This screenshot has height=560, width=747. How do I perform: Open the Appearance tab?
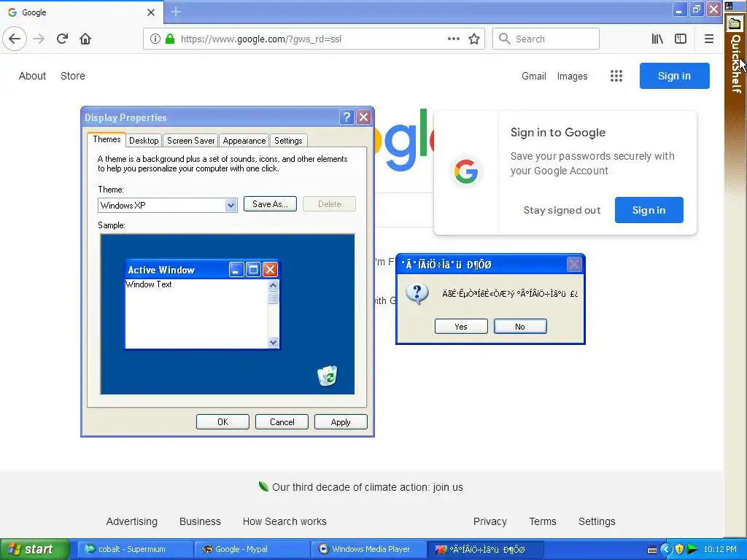tap(244, 141)
